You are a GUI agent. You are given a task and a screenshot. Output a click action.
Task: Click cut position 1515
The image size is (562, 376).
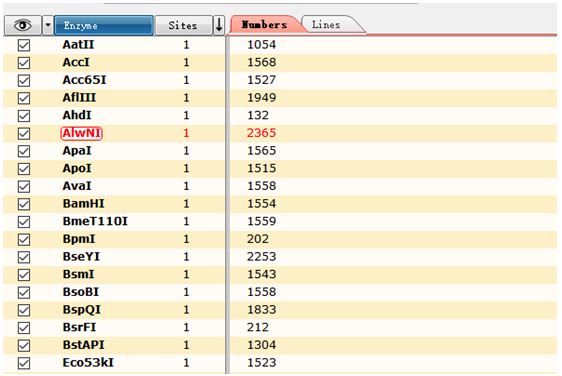click(262, 168)
